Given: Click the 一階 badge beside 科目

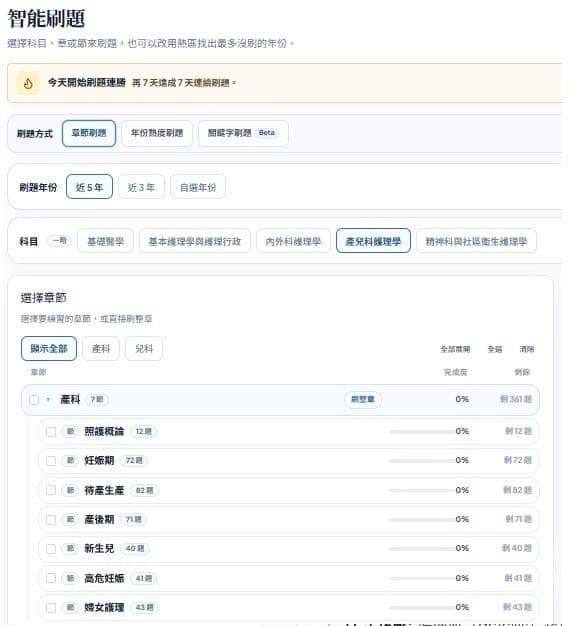Looking at the screenshot, I should (59, 241).
